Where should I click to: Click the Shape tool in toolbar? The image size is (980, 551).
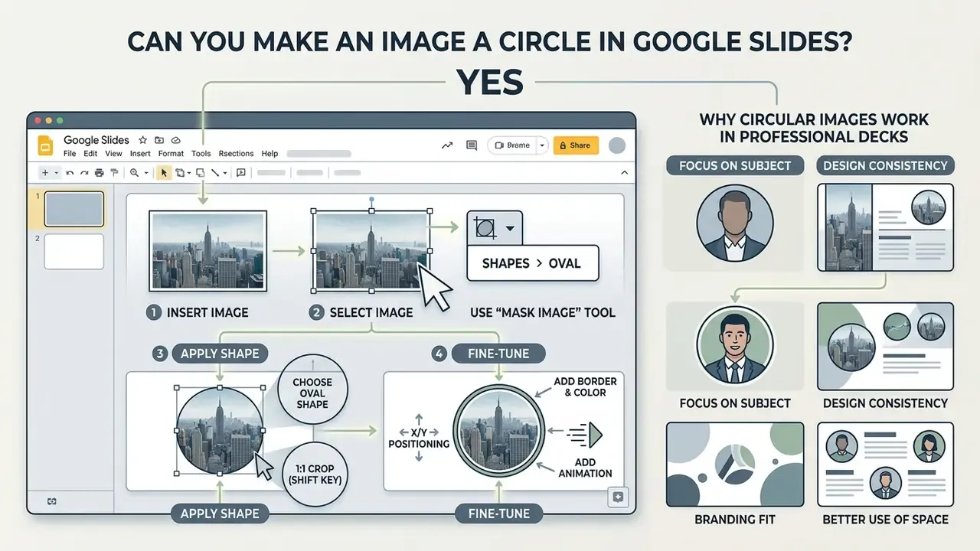coord(200,173)
